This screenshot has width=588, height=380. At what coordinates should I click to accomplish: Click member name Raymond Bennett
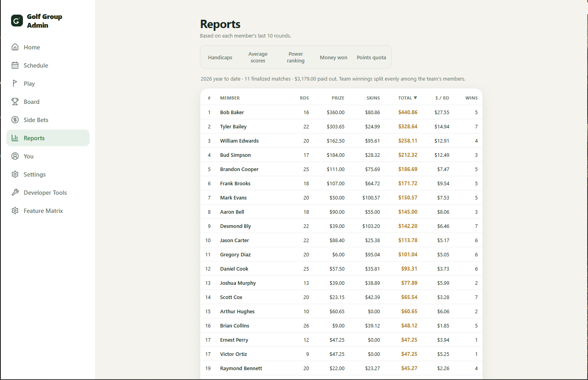click(241, 368)
